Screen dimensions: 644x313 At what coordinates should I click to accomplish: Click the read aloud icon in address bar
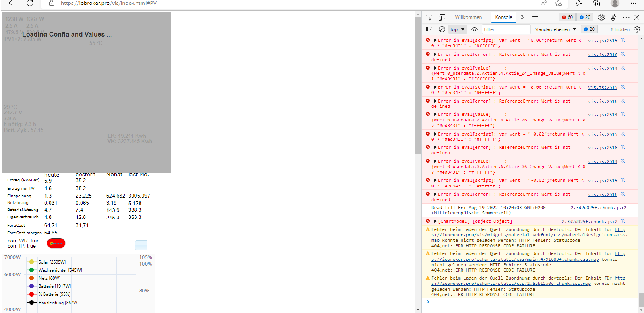coord(544,3)
